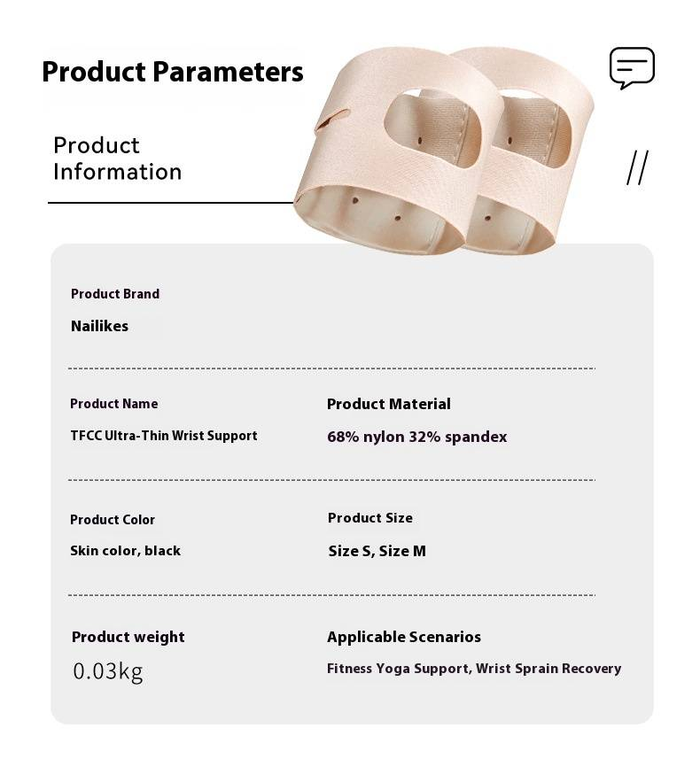Click the double slash decoration icon
700x759 pixels.
(637, 167)
